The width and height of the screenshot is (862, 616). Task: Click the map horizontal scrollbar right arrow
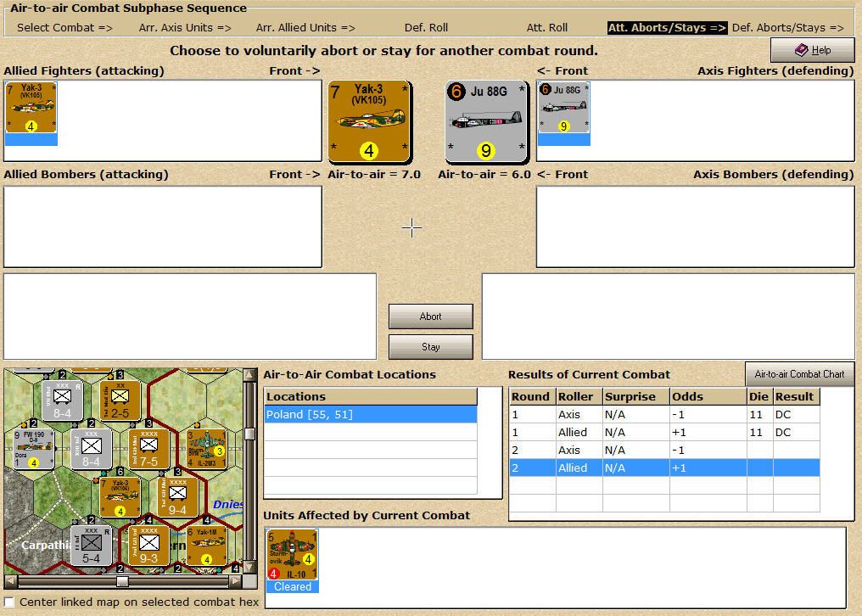click(236, 581)
